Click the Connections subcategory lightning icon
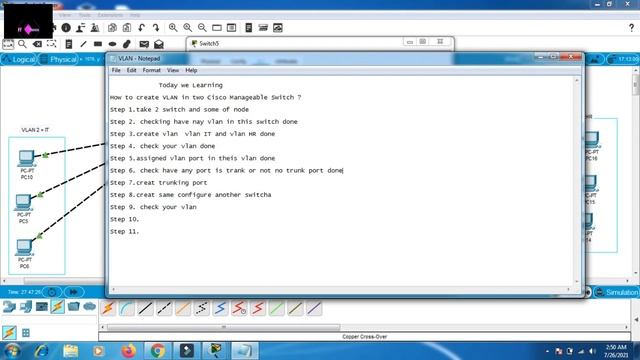The image size is (640, 360). pos(9,333)
